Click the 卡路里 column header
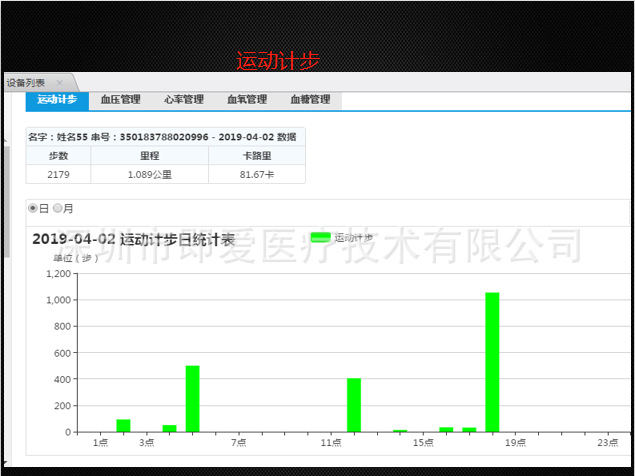The height and width of the screenshot is (476, 635). pos(257,156)
